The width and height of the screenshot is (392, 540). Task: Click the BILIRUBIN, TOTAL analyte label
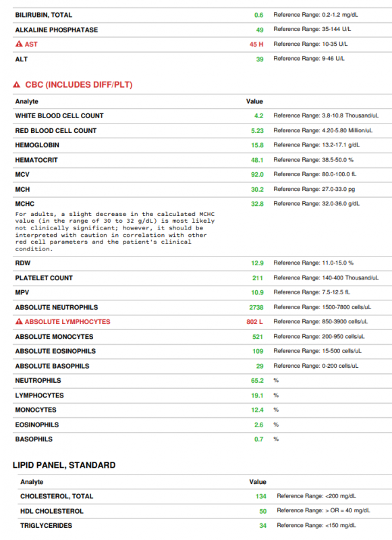tap(43, 15)
